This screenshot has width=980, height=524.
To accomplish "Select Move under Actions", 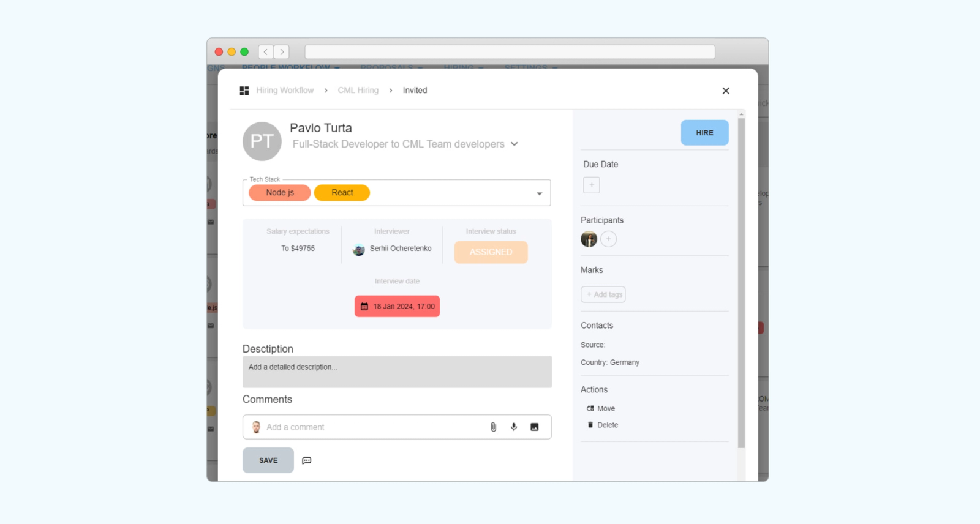I will [601, 408].
